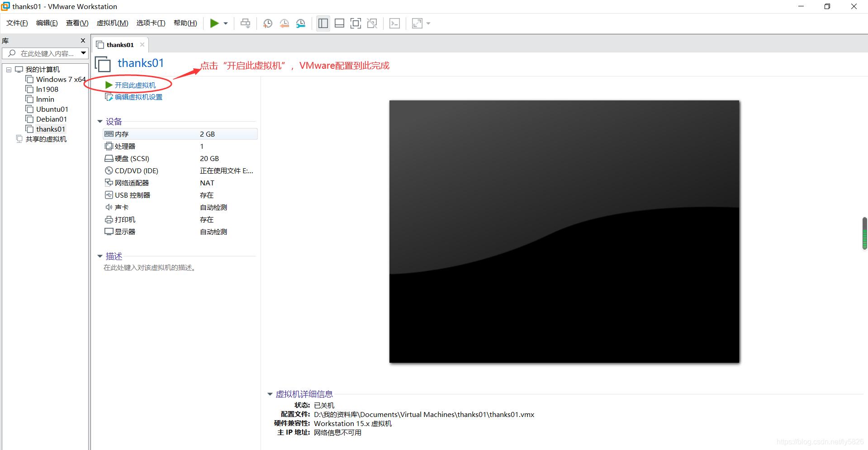Select the USB 控制器 device row
Viewport: 868px width, 450px height.
click(180, 195)
